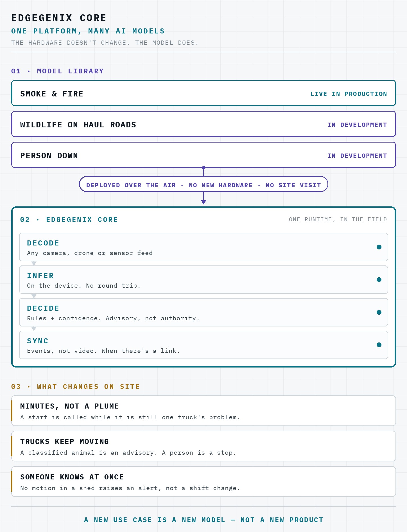Click the teal status dot in the SYNC row
This screenshot has height=532, width=407.
tap(379, 345)
